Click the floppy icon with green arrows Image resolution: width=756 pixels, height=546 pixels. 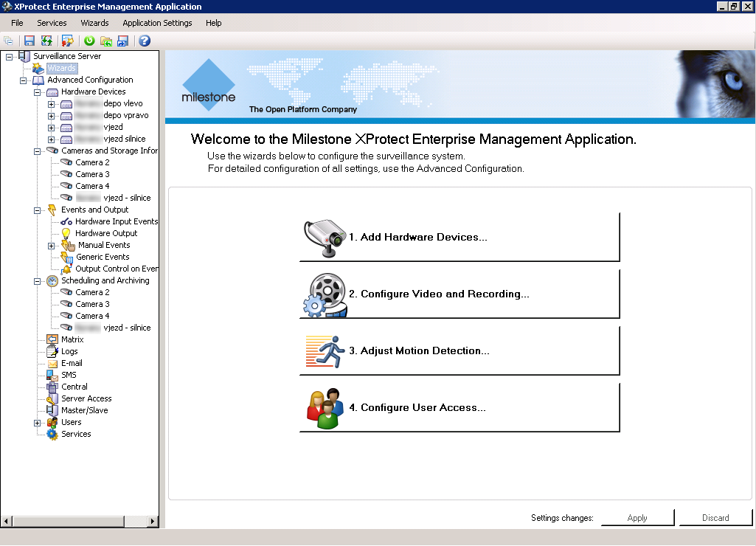(46, 41)
